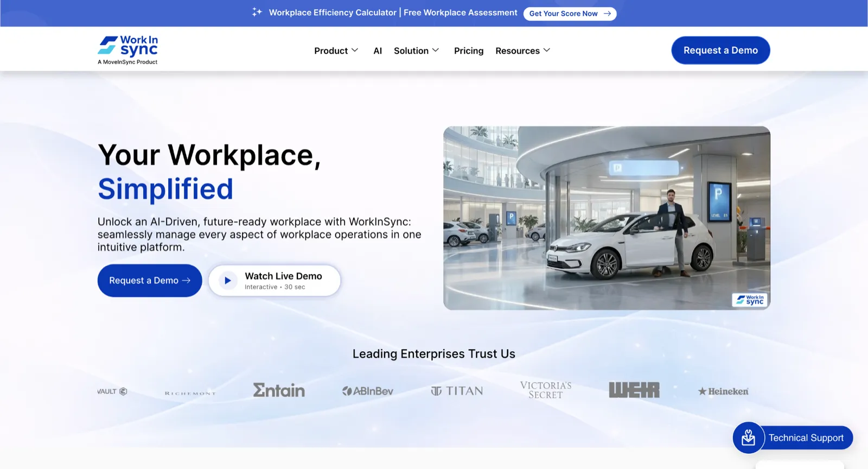Viewport: 868px width, 469px height.
Task: Click the play icon on Watch Live Demo
Action: [228, 281]
